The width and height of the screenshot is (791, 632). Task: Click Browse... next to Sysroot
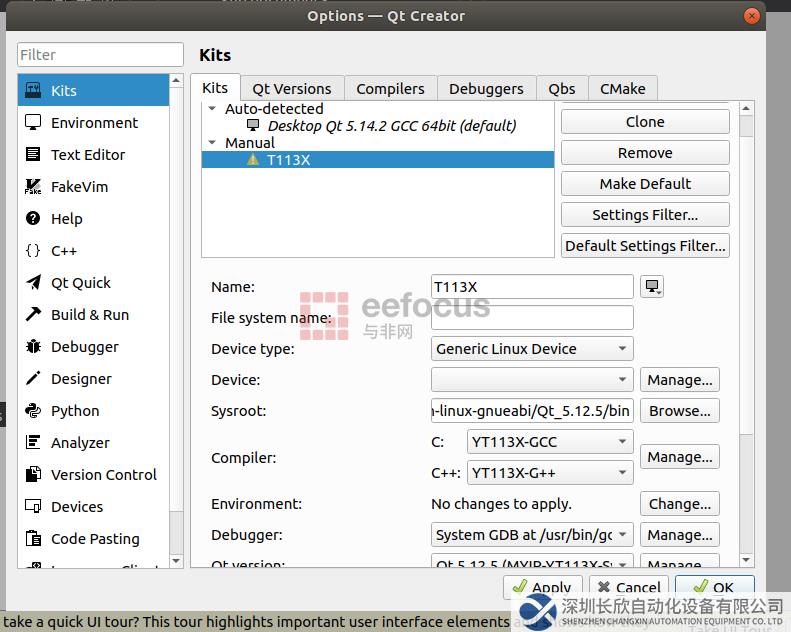(680, 411)
